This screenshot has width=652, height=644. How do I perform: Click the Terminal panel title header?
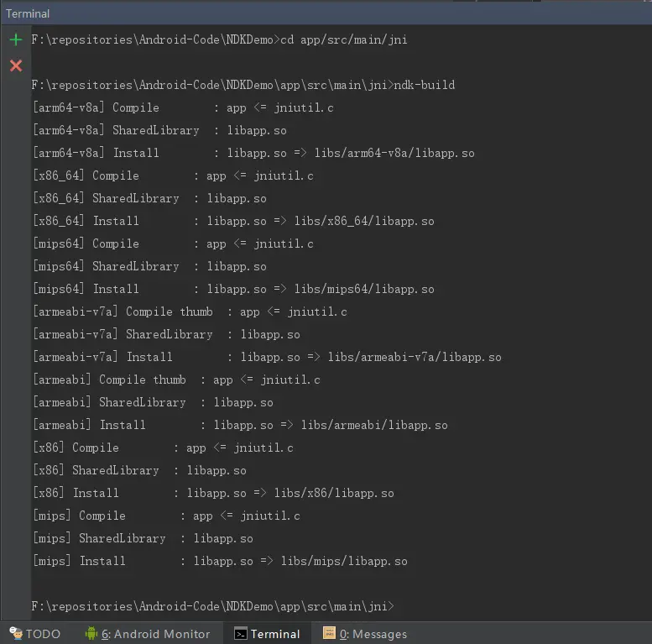click(x=28, y=13)
